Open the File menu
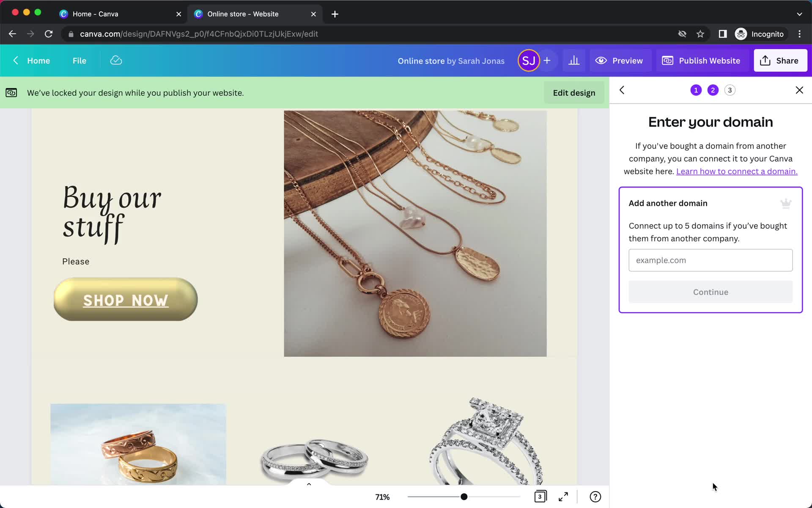 79,60
